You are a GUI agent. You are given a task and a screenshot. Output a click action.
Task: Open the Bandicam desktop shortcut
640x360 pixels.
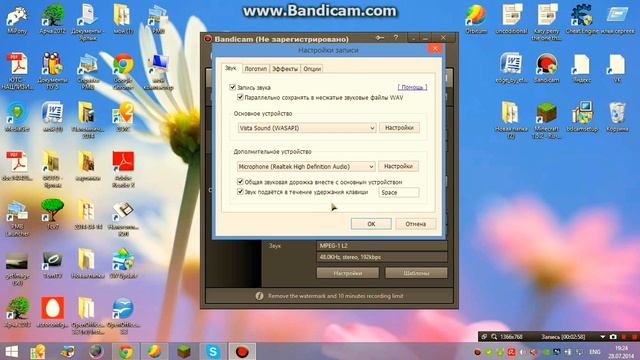547,67
